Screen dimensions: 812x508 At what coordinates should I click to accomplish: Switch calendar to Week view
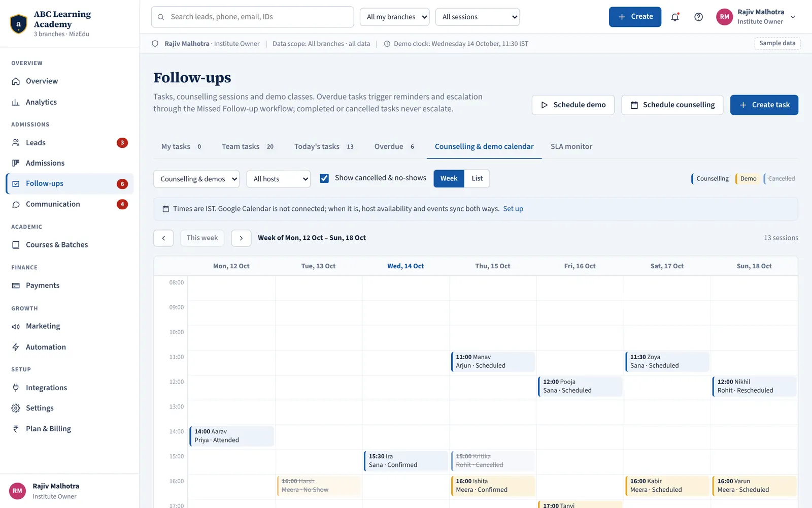coord(449,178)
